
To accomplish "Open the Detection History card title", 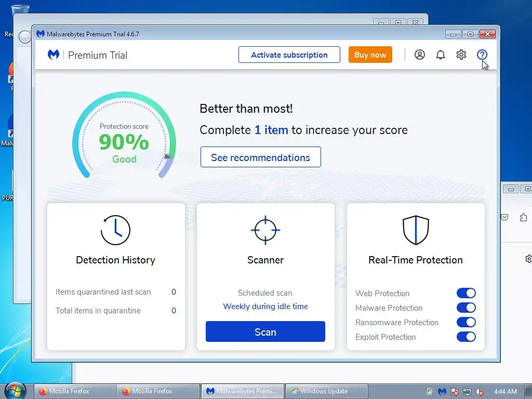I will [115, 260].
